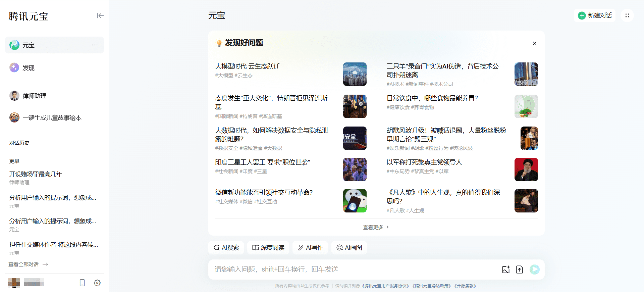
Task: Click the send button in input box
Action: 535,270
